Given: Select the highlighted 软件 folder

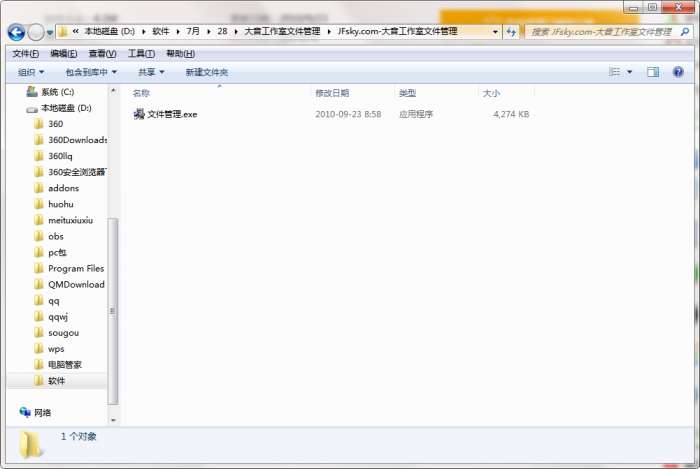Looking at the screenshot, I should tap(56, 381).
